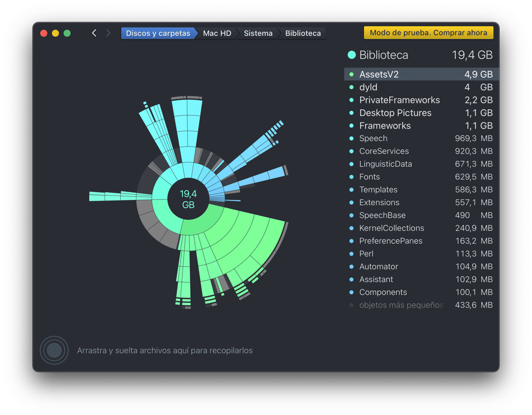Open Discos y carpetas breadcrumb
Image resolution: width=532 pixels, height=415 pixels.
point(158,33)
